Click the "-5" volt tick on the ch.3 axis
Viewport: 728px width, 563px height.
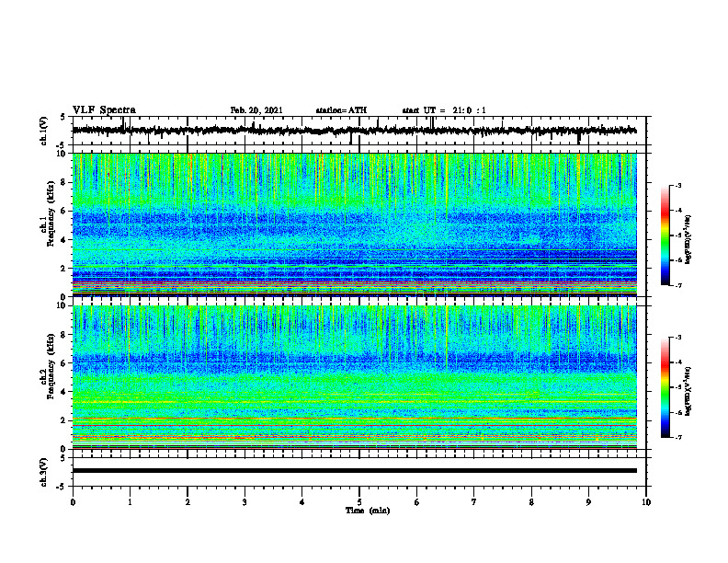(x=62, y=487)
